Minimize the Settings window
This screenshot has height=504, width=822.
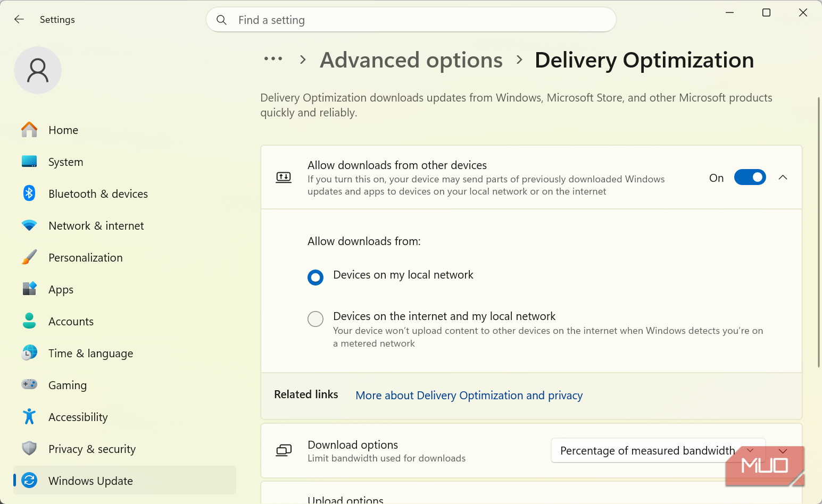729,13
